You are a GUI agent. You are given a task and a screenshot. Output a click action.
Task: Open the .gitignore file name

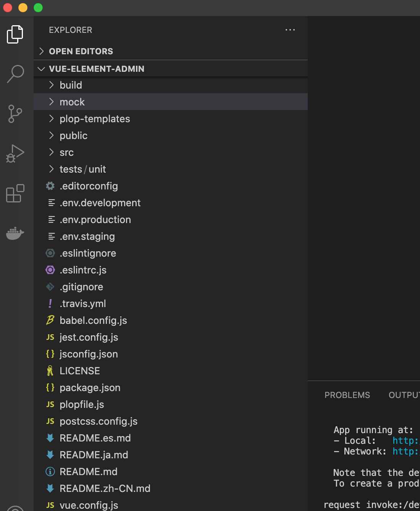(81, 287)
